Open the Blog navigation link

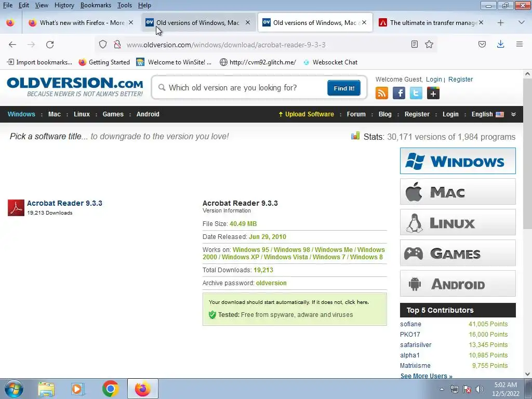coord(385,114)
